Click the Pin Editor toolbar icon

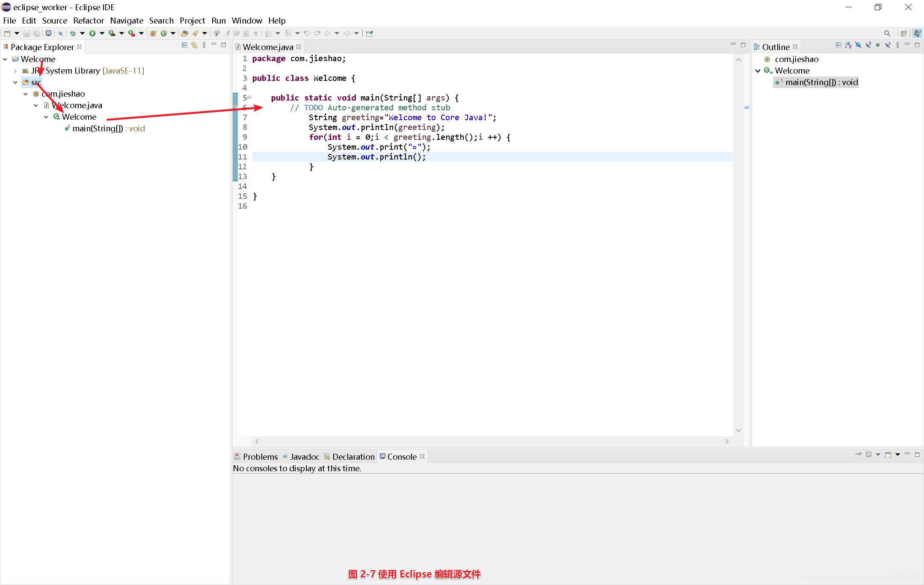tap(370, 33)
